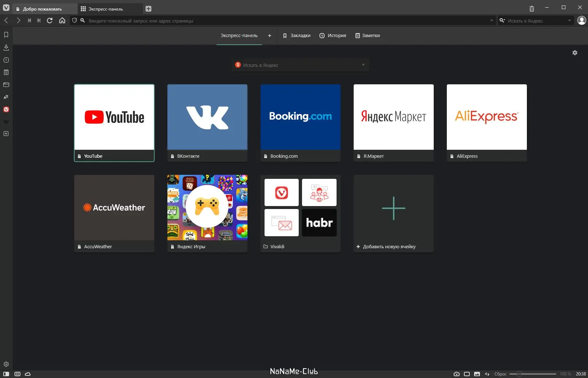Open page actions code icon
Image resolution: width=588 pixels, height=378 pixels.
tap(487, 374)
